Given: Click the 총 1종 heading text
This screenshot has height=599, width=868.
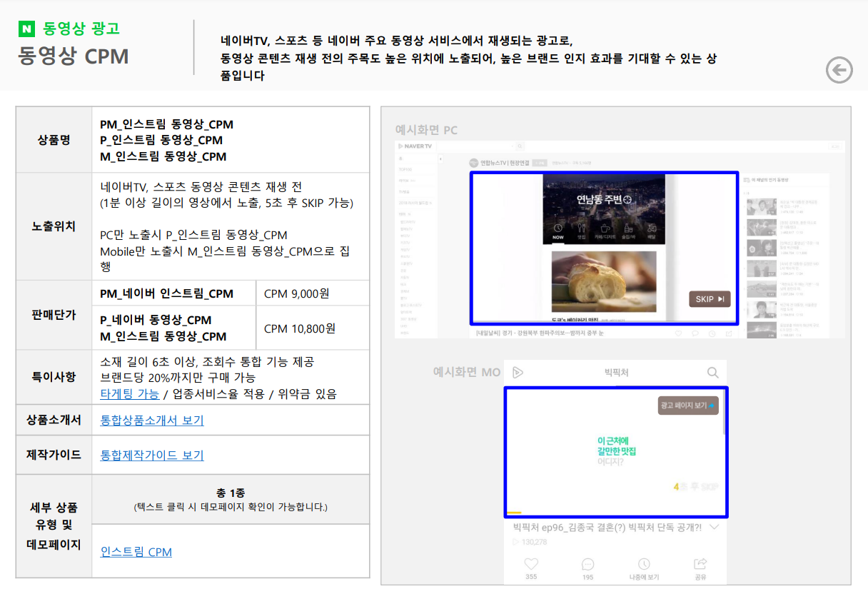Looking at the screenshot, I should [231, 493].
